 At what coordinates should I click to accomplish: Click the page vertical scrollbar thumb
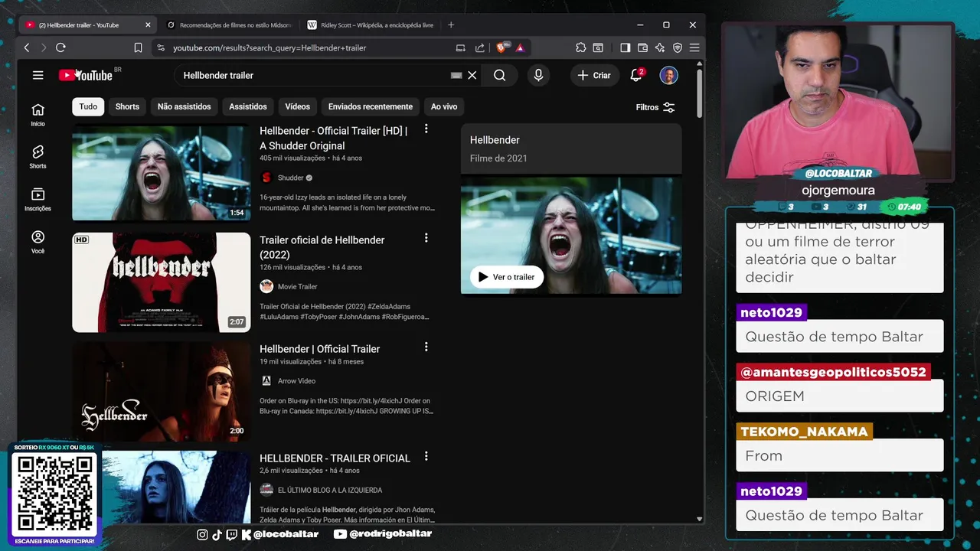tap(699, 94)
